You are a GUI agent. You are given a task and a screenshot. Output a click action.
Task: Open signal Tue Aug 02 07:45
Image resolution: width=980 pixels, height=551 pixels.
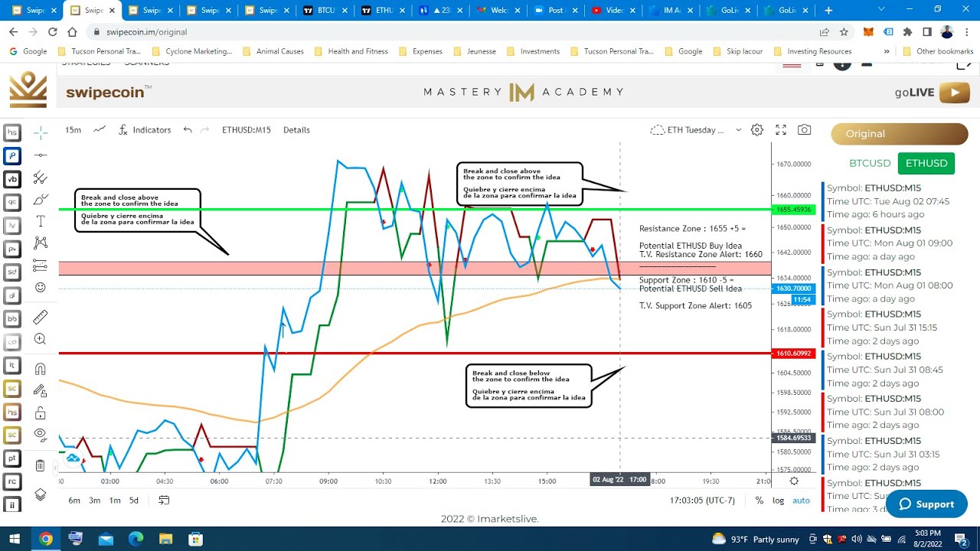pos(897,201)
